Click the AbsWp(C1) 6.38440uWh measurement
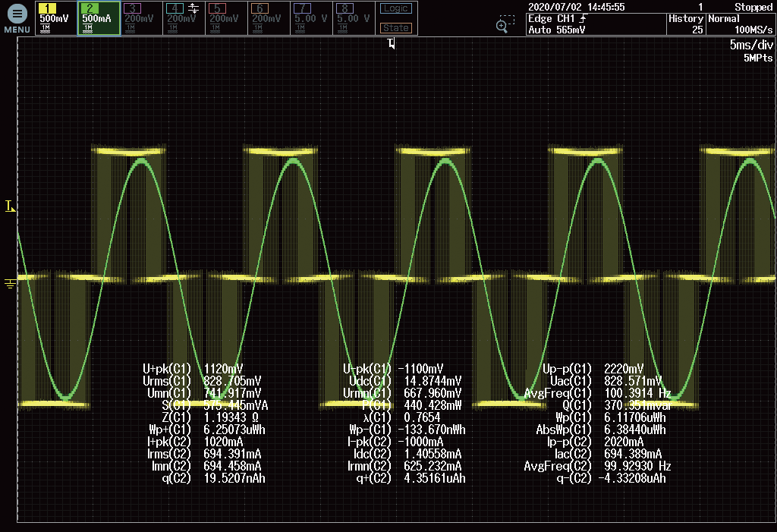 [x=601, y=430]
